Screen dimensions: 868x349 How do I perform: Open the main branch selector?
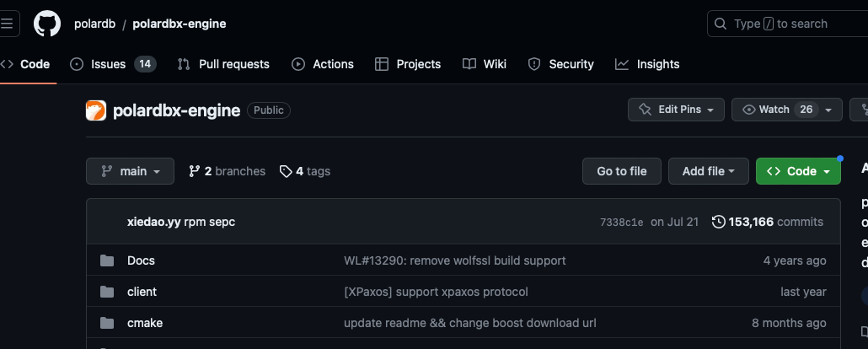click(x=130, y=171)
